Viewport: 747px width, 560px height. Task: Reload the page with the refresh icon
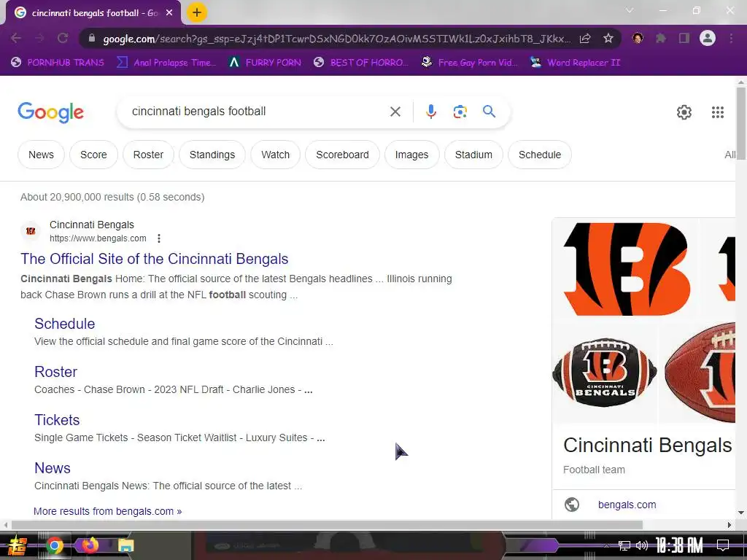(x=63, y=39)
